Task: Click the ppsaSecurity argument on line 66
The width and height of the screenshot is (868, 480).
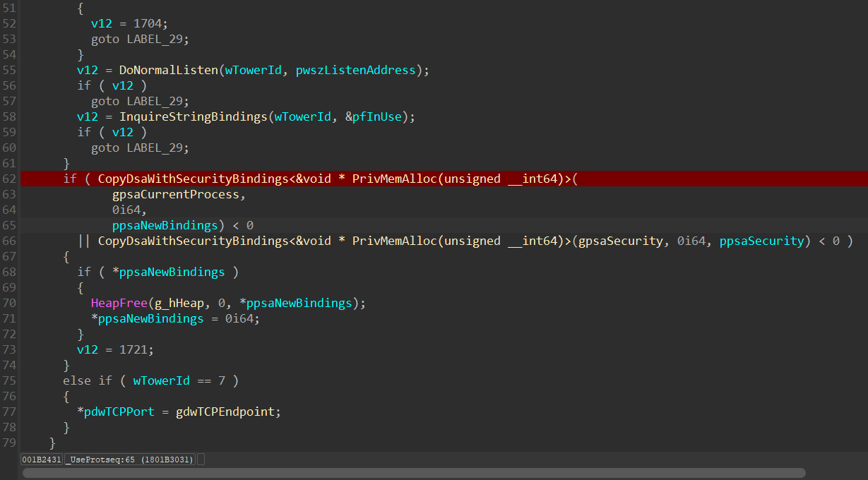Action: coord(761,241)
